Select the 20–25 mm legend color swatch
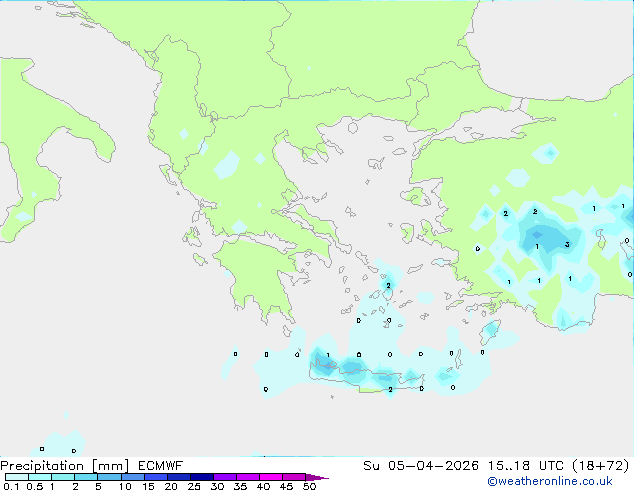Screen dimensions: 634x490 [x=179, y=477]
